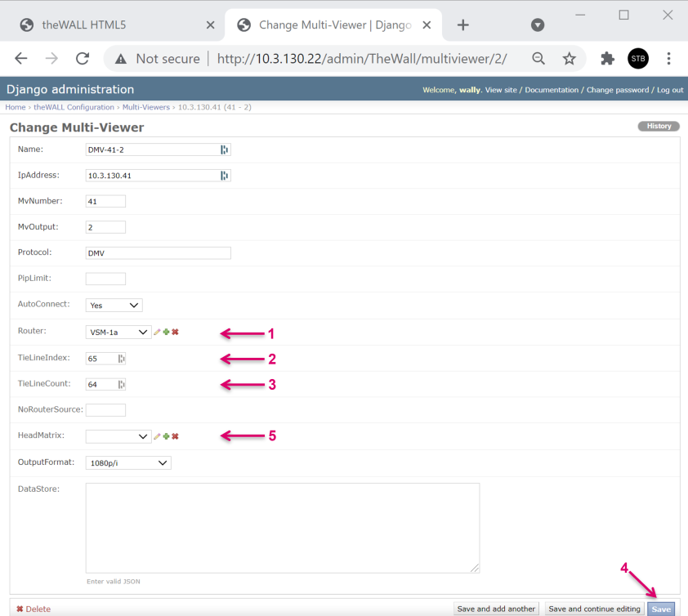The image size is (688, 616).
Task: Open a new browser tab
Action: click(x=463, y=25)
